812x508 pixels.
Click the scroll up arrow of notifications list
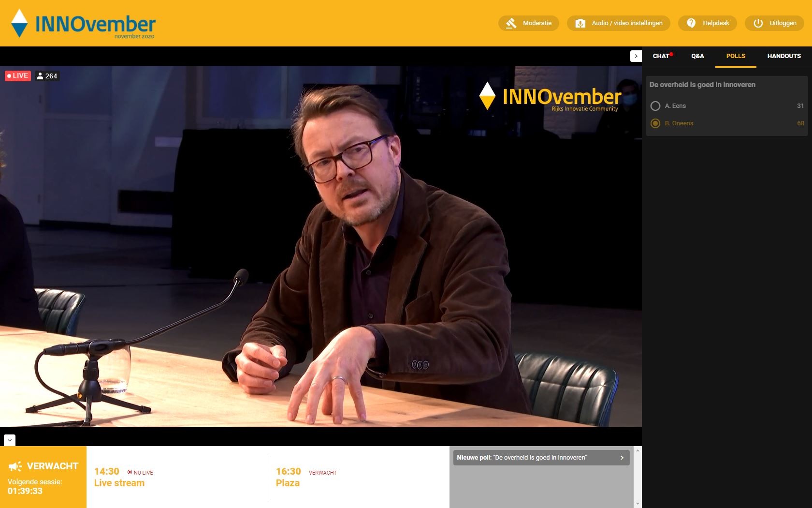(638, 450)
